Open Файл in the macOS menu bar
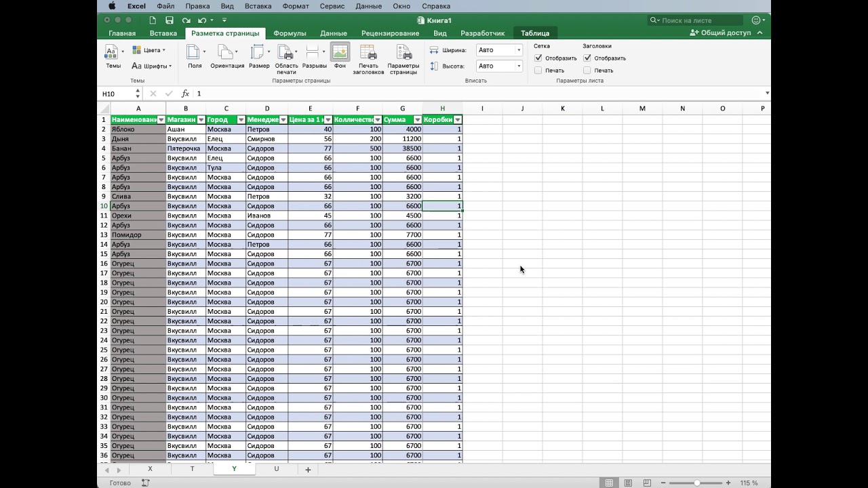Viewport: 868px width, 488px height. (165, 6)
